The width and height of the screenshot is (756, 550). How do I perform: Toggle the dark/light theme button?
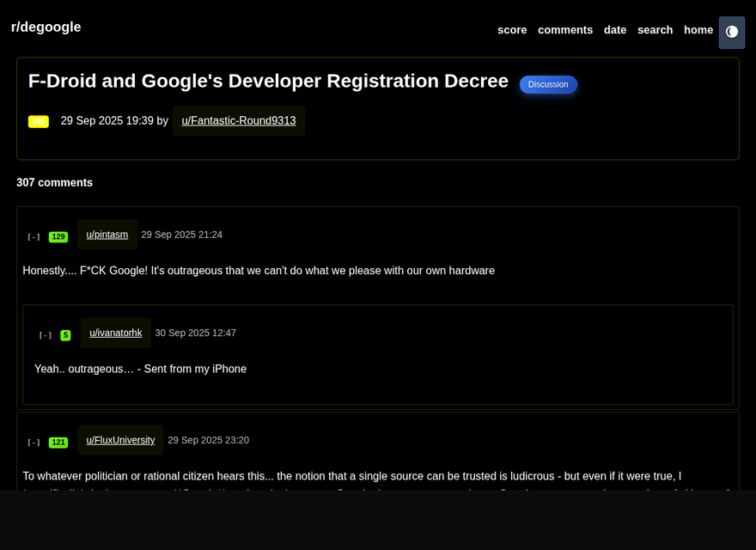[x=731, y=33]
